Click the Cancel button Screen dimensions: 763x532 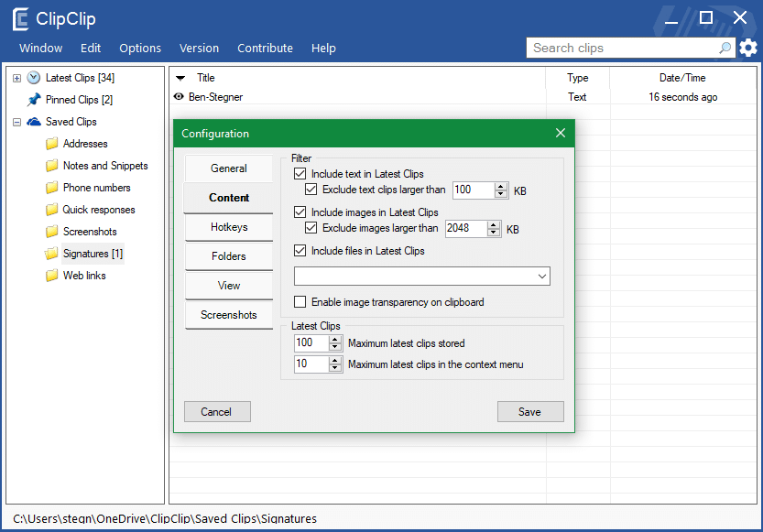tap(217, 412)
